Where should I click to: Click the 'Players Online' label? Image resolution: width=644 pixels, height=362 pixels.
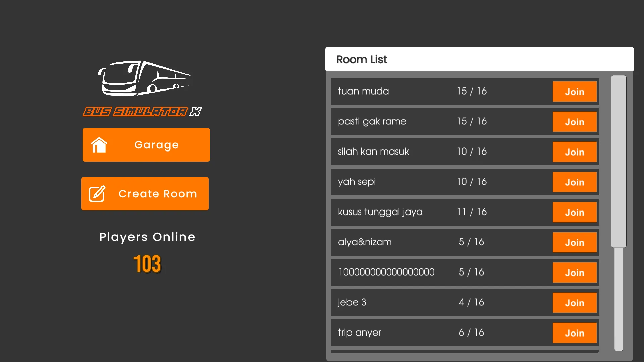pos(147,237)
